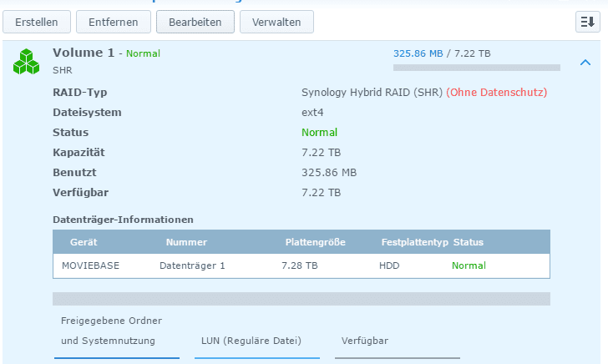Click the Synology Hybrid RAID (SHR) value
The width and height of the screenshot is (608, 364).
pyautogui.click(x=372, y=93)
